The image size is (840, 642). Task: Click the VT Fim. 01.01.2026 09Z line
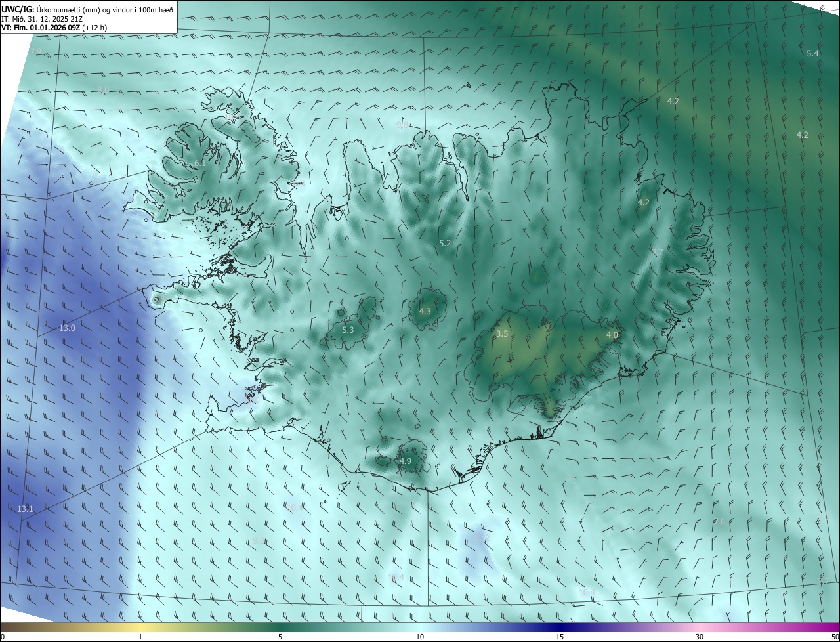click(54, 28)
